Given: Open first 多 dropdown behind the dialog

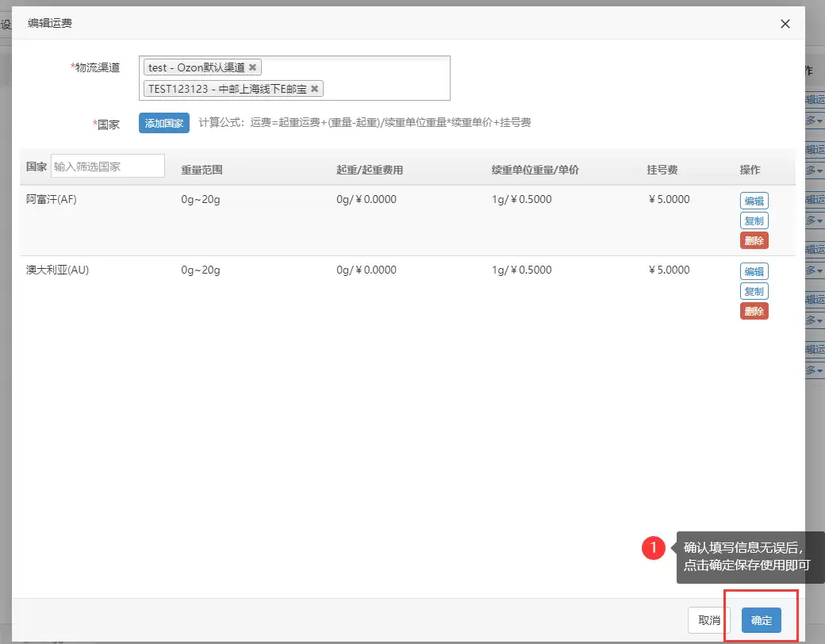Looking at the screenshot, I should point(815,121).
